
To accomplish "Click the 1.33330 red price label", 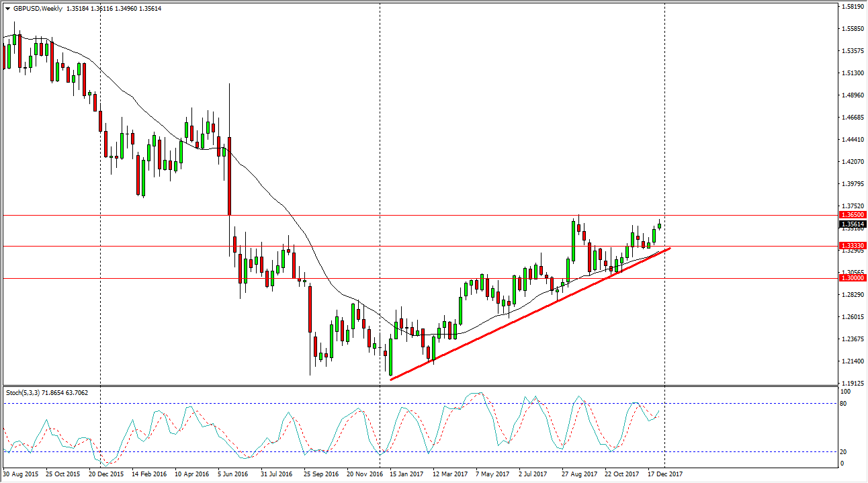I will click(x=852, y=246).
